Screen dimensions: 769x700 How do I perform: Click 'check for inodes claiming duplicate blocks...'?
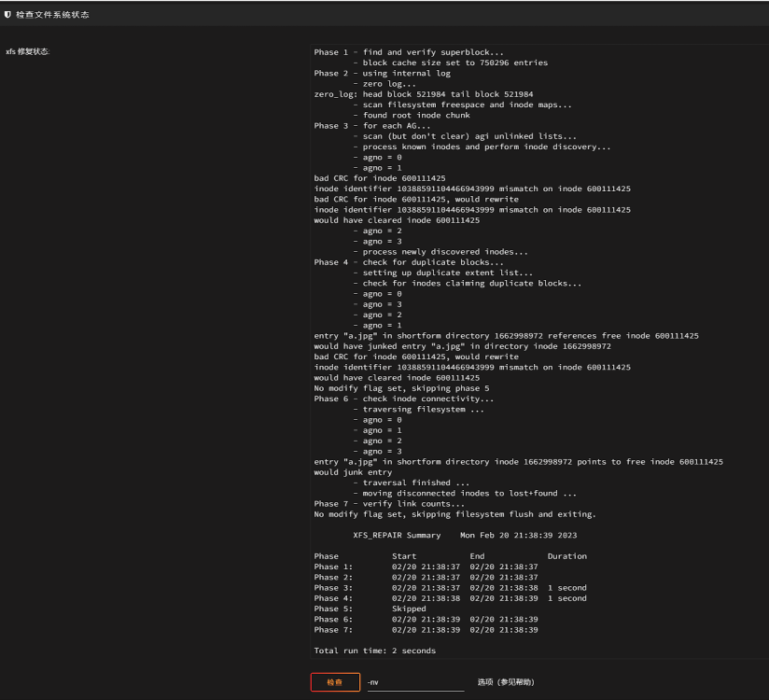[472, 283]
